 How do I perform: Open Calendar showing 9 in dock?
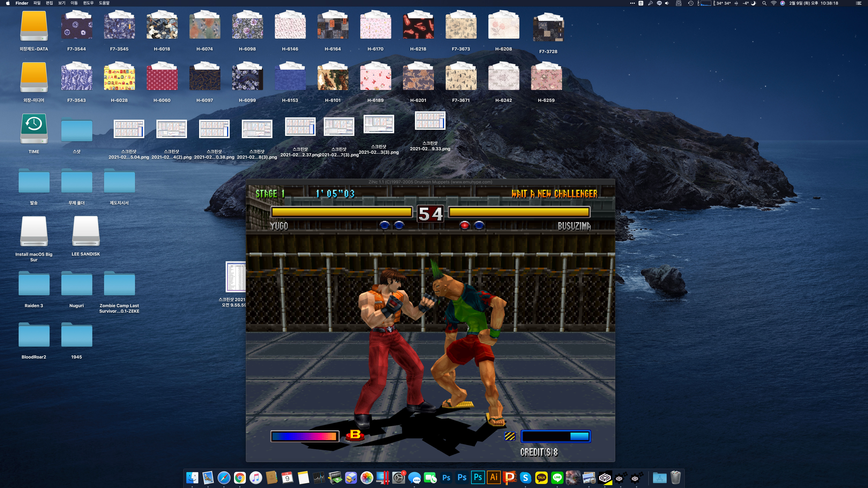pos(287,478)
